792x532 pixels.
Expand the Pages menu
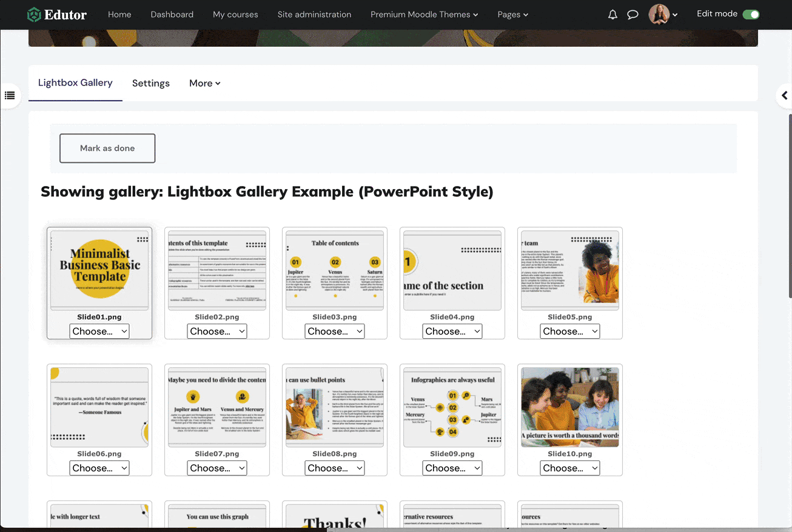click(x=512, y=15)
